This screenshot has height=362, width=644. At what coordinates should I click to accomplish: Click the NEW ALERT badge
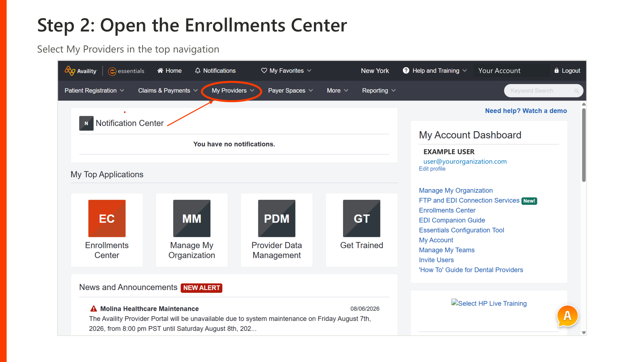[202, 288]
